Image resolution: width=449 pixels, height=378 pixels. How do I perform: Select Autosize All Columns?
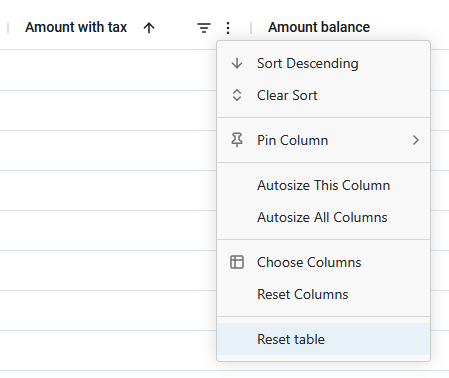[x=323, y=217]
